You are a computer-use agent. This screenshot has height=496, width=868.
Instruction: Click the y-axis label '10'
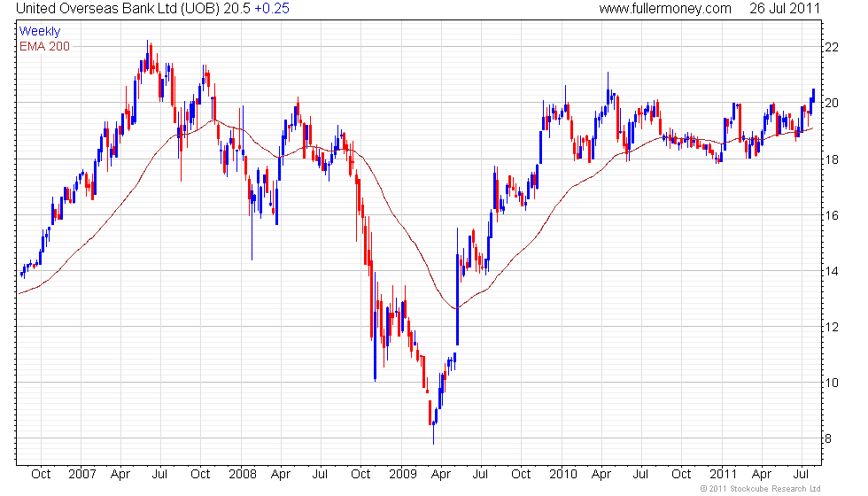[x=832, y=383]
